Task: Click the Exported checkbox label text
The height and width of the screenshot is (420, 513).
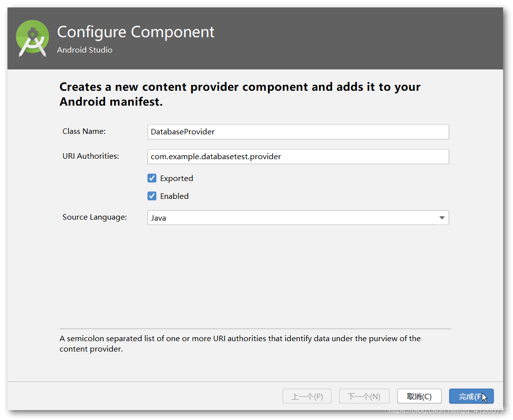Action: [176, 179]
